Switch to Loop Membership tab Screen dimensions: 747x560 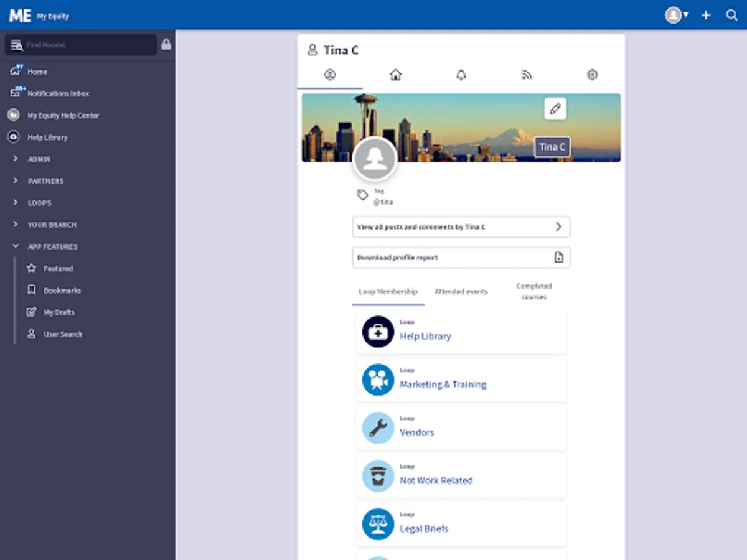(x=388, y=291)
